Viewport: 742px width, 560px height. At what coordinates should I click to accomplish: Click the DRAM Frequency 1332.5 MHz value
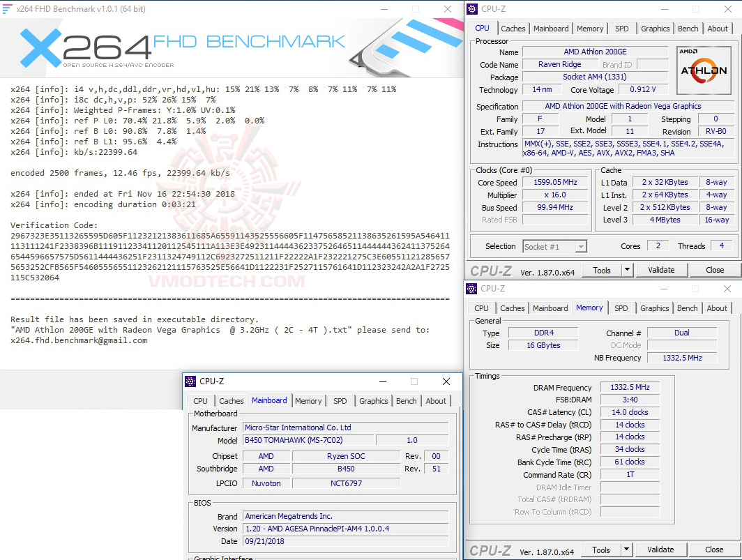tap(630, 387)
